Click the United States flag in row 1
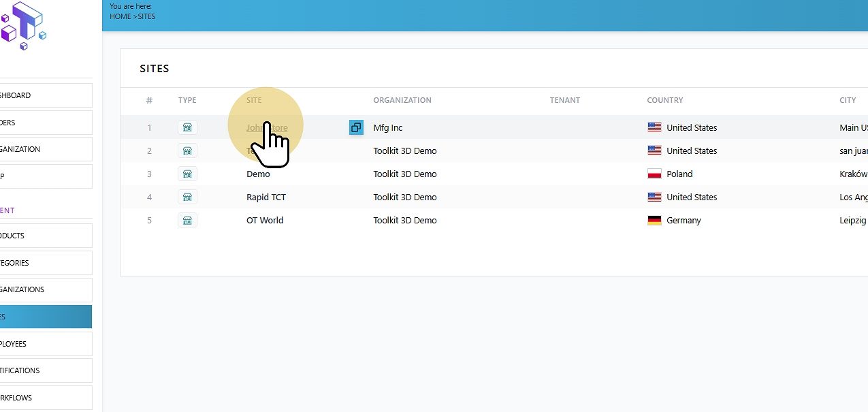 tap(654, 127)
